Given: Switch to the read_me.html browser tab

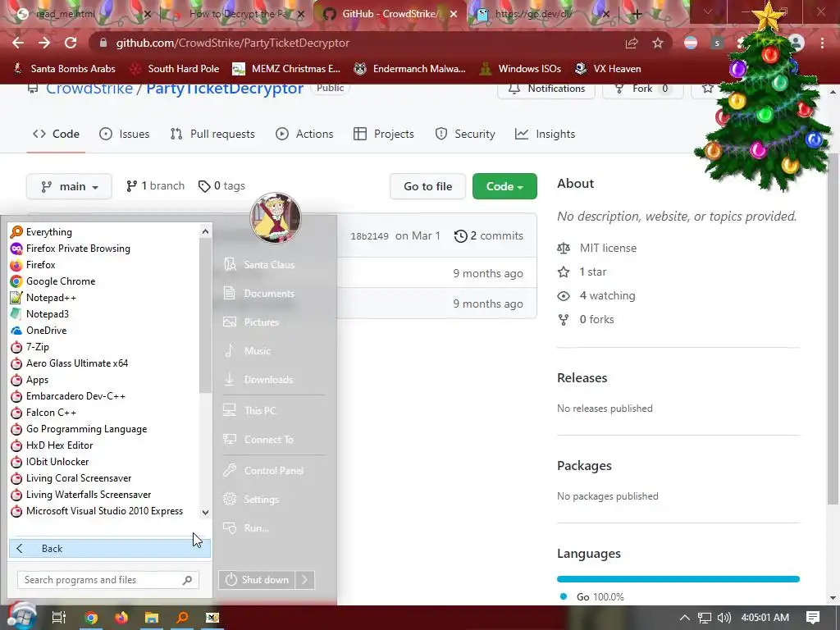Looking at the screenshot, I should click(83, 14).
